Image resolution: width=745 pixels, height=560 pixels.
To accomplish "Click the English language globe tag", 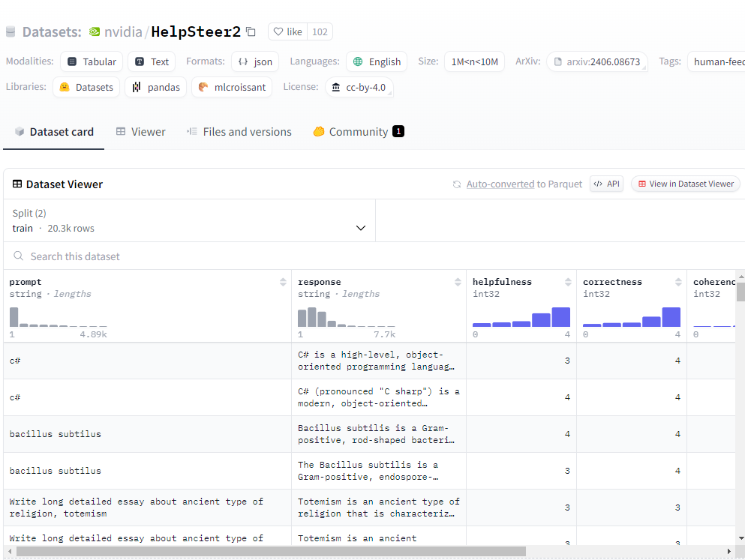I will coord(377,61).
